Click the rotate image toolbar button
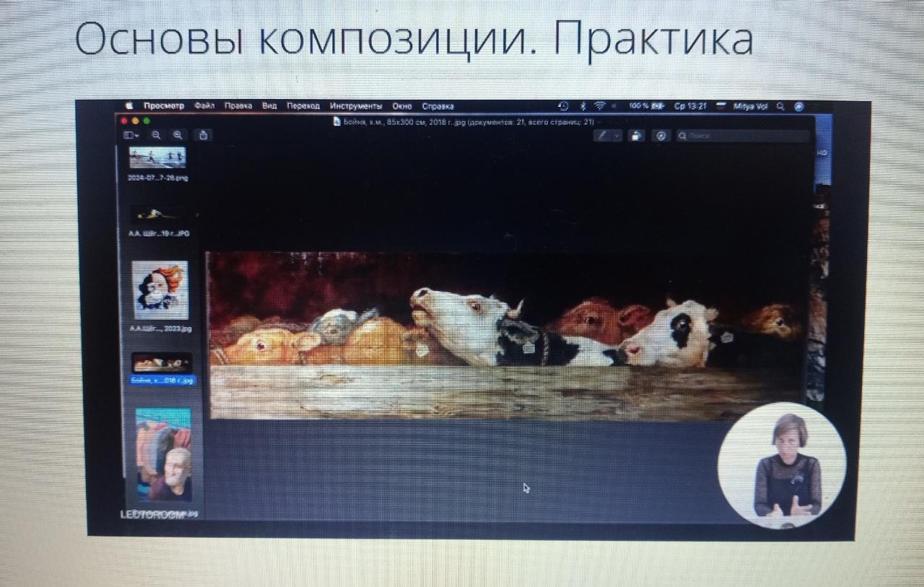Screen dimensions: 924x587 [x=636, y=136]
